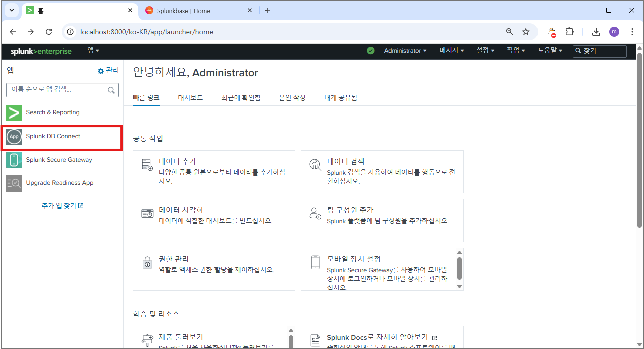Click the Splunk Docs document icon
This screenshot has width=644, height=349.
click(315, 340)
